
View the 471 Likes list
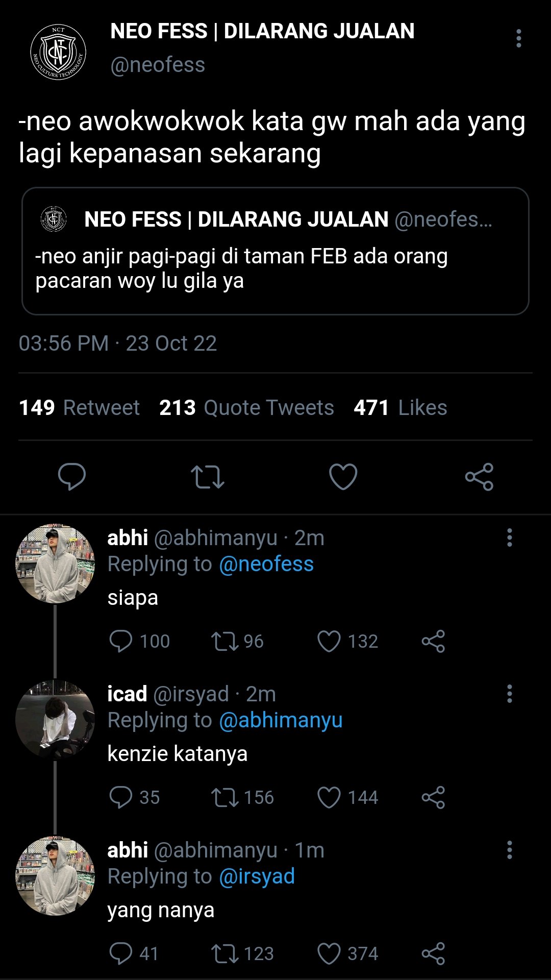point(400,408)
